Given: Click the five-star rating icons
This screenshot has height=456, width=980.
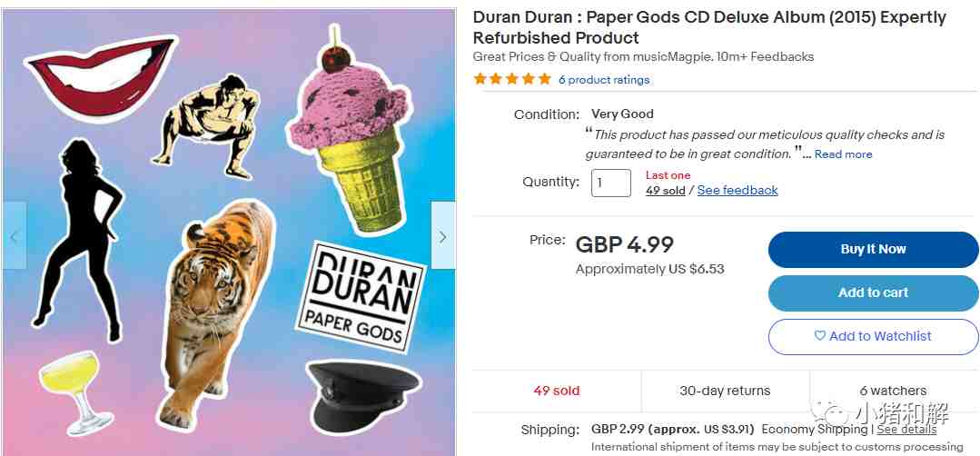Looking at the screenshot, I should click(x=512, y=79).
